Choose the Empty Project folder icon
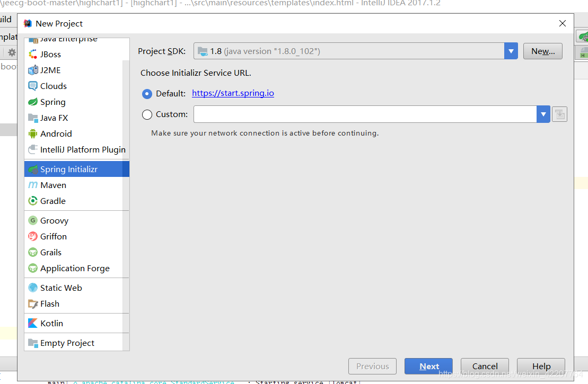The image size is (588, 384). [x=33, y=343]
